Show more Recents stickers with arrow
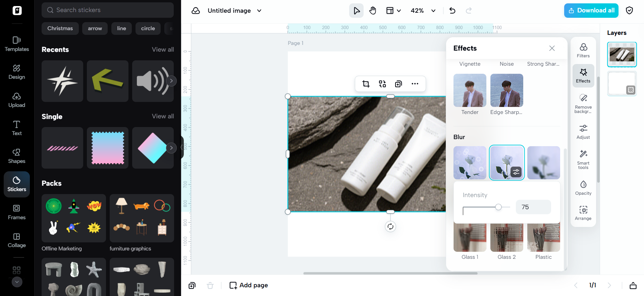Screen dimensions: 644x296 click(171, 81)
